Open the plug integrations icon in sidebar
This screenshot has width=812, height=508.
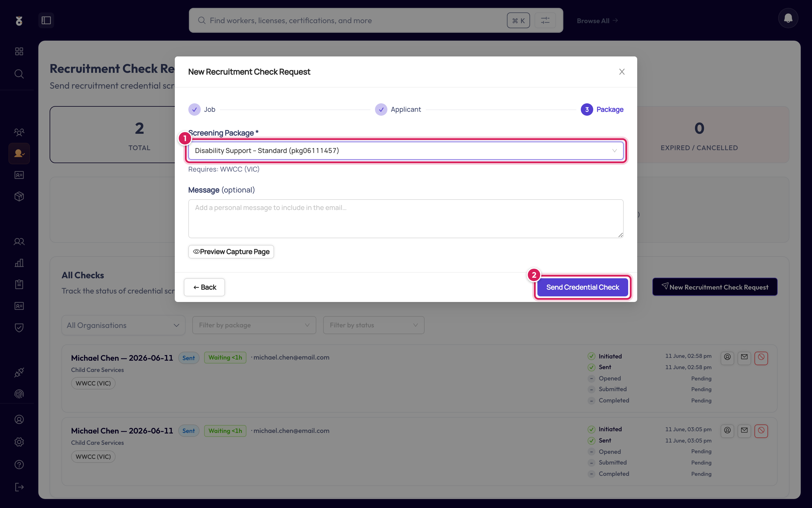point(19,372)
